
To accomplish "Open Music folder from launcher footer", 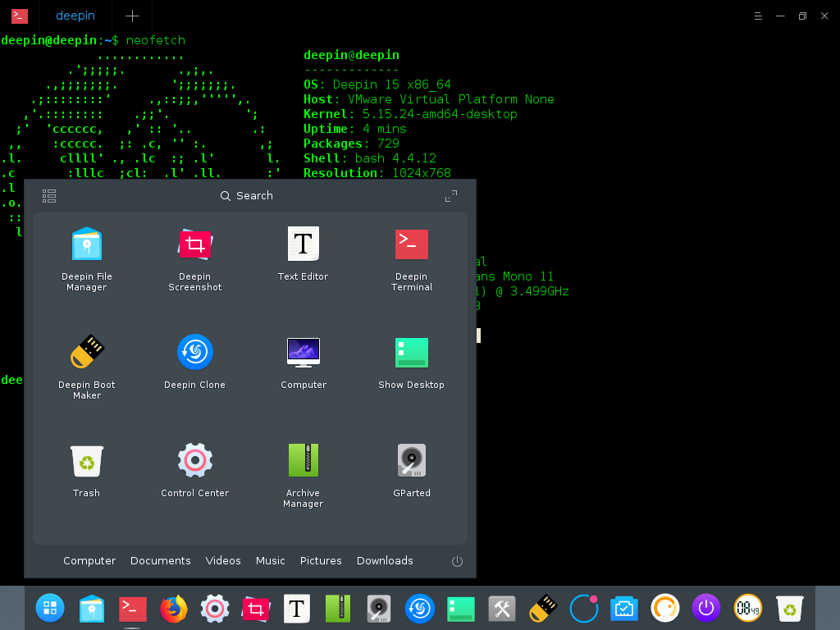I will (x=271, y=561).
